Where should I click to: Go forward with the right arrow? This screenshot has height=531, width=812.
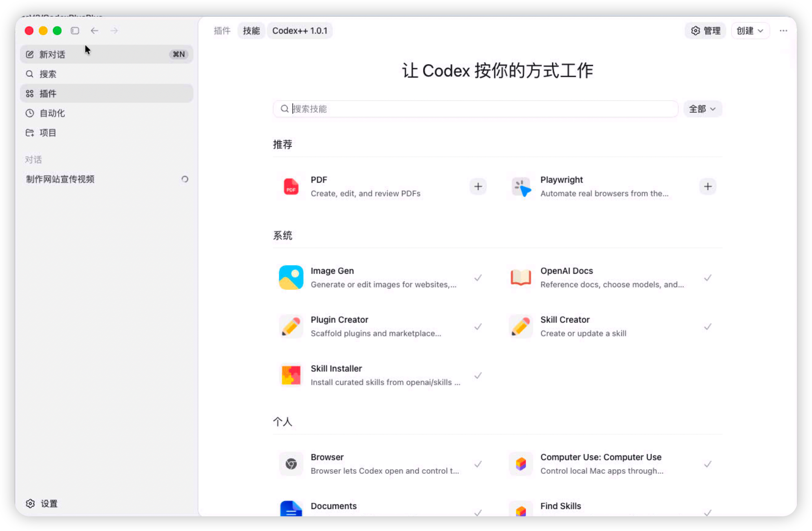click(114, 31)
